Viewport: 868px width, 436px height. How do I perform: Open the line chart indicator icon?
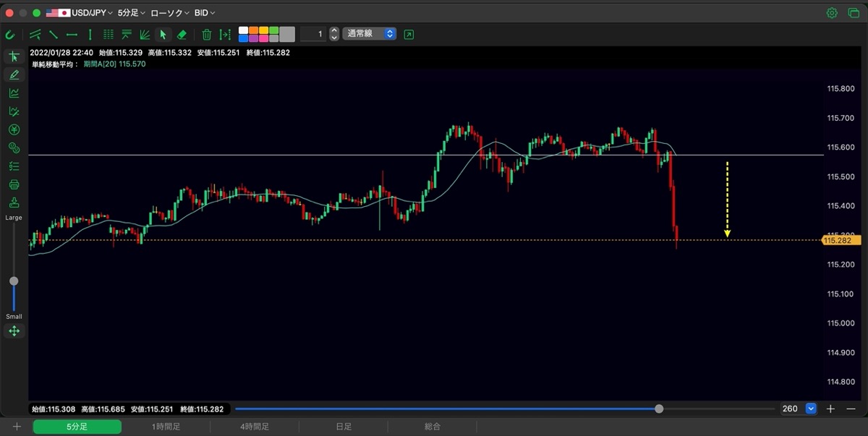pyautogui.click(x=14, y=93)
